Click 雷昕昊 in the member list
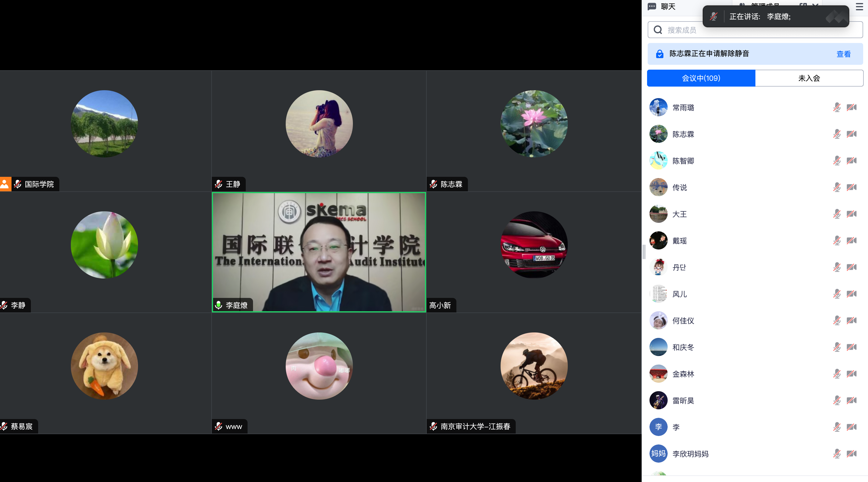Viewport: 868px width, 482px height. click(683, 401)
